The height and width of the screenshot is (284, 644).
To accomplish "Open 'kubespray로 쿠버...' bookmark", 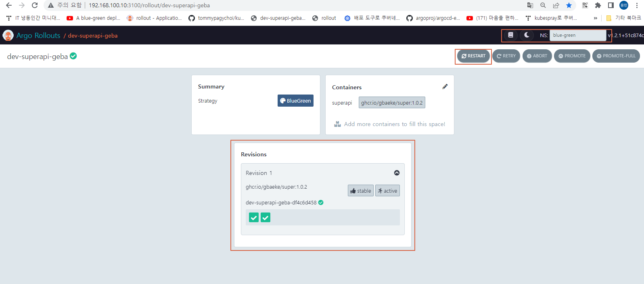I will point(551,18).
